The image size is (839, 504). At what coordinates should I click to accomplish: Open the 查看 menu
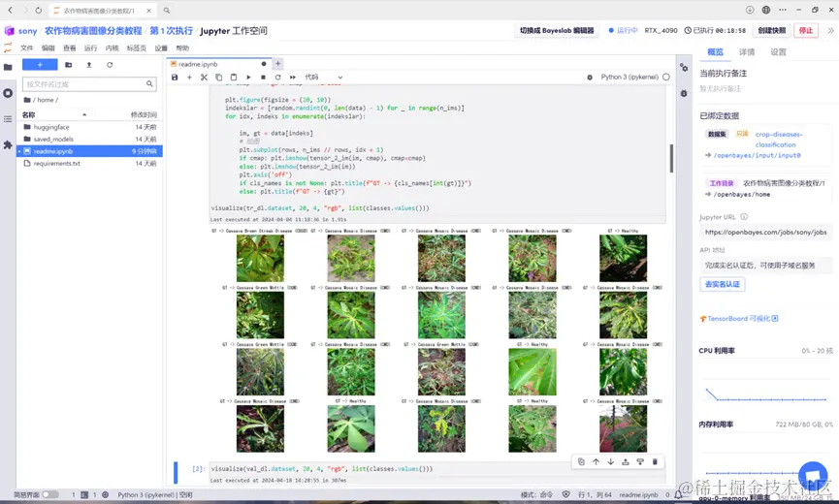pos(70,48)
